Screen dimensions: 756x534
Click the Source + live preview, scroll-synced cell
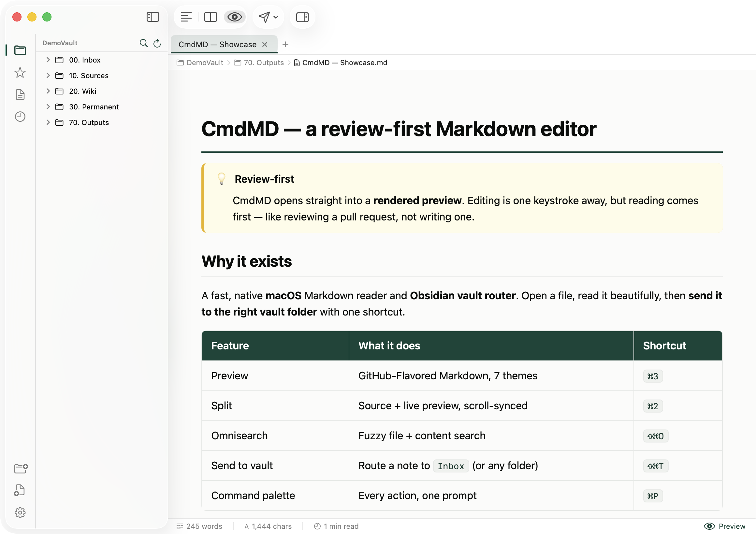click(491, 406)
